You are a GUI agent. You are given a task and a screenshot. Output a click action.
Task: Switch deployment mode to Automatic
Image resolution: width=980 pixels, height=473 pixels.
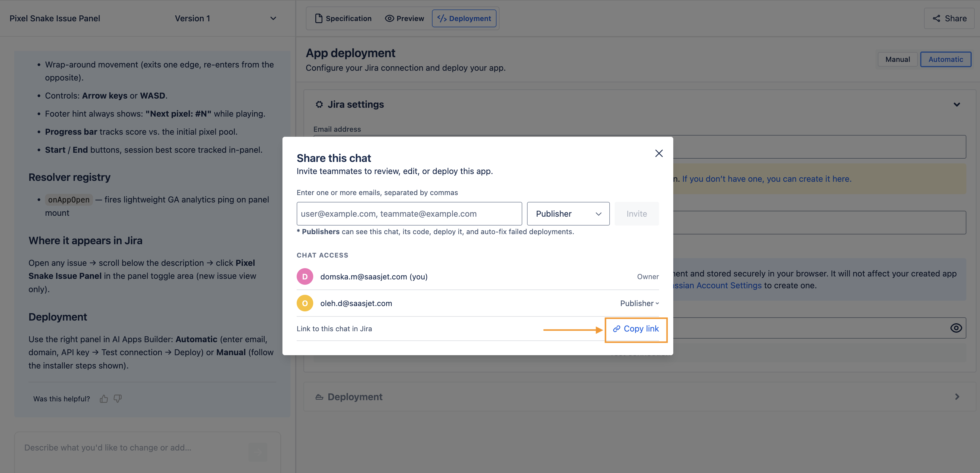pyautogui.click(x=945, y=59)
